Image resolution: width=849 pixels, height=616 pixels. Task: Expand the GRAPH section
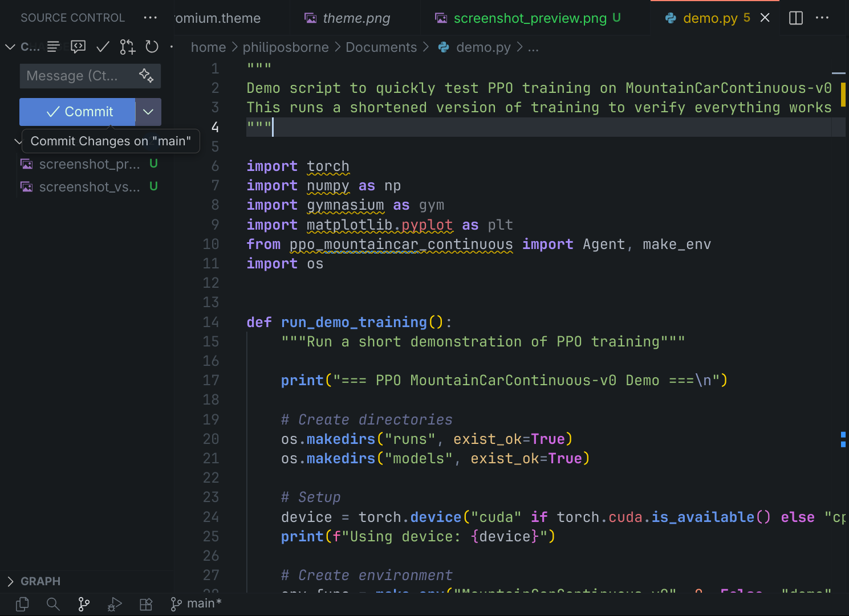point(40,581)
